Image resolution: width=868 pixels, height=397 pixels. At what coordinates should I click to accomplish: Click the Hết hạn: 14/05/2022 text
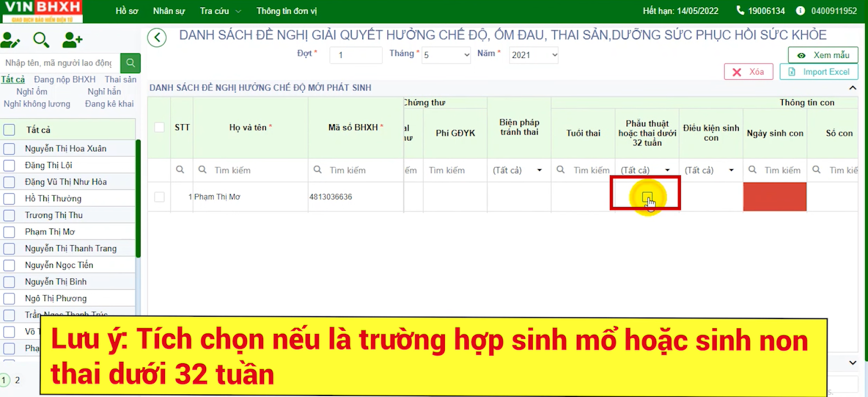pyautogui.click(x=680, y=11)
